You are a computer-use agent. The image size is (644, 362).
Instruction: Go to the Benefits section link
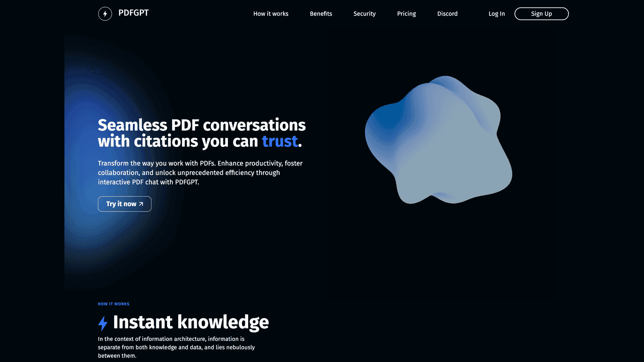[321, 14]
